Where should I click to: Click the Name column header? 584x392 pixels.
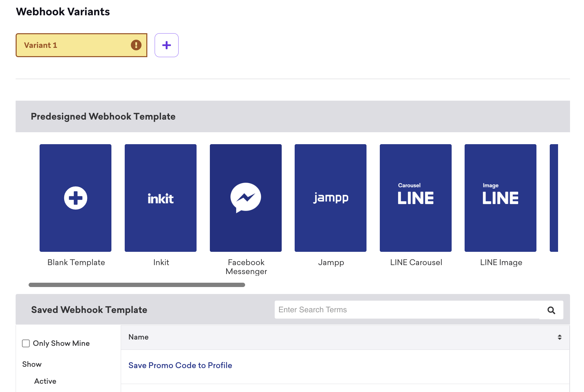tap(139, 337)
